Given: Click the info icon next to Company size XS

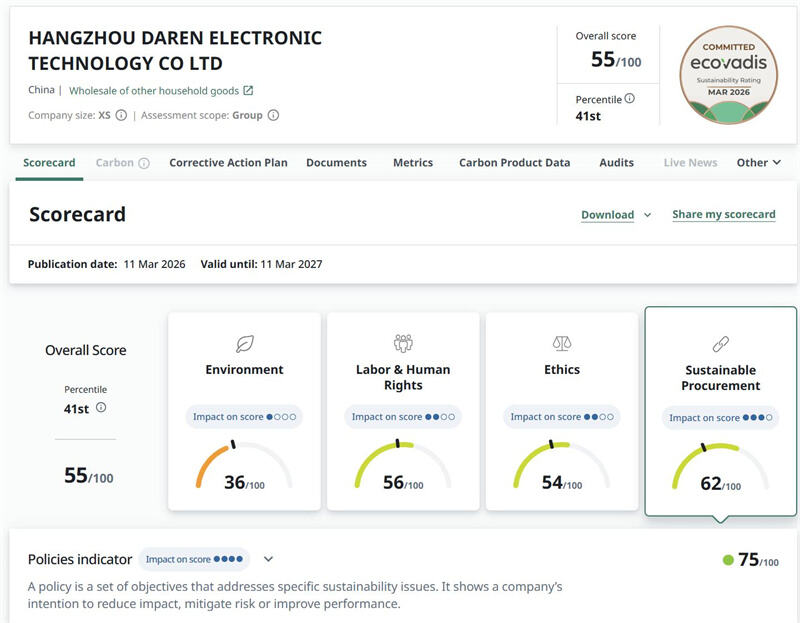Looking at the screenshot, I should pos(121,115).
